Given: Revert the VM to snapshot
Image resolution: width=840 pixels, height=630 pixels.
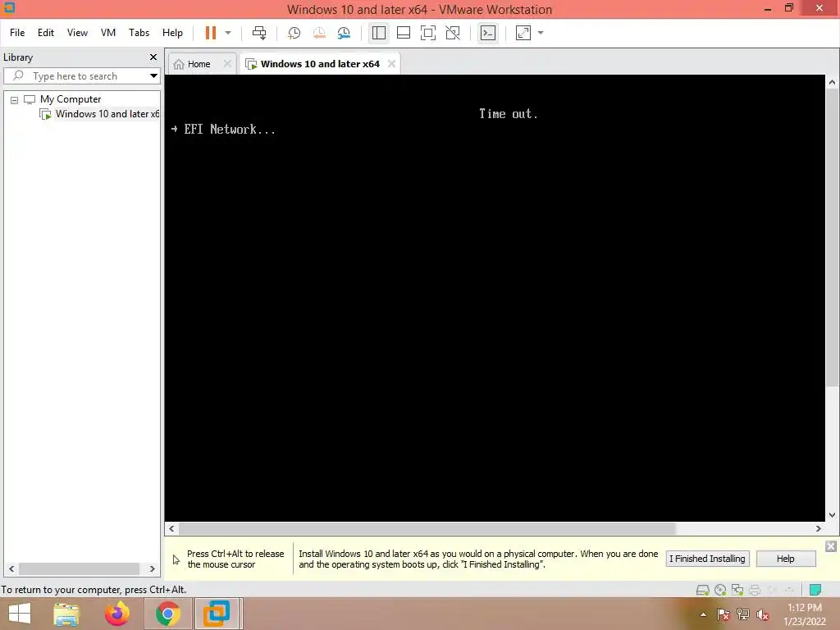Looking at the screenshot, I should (319, 33).
